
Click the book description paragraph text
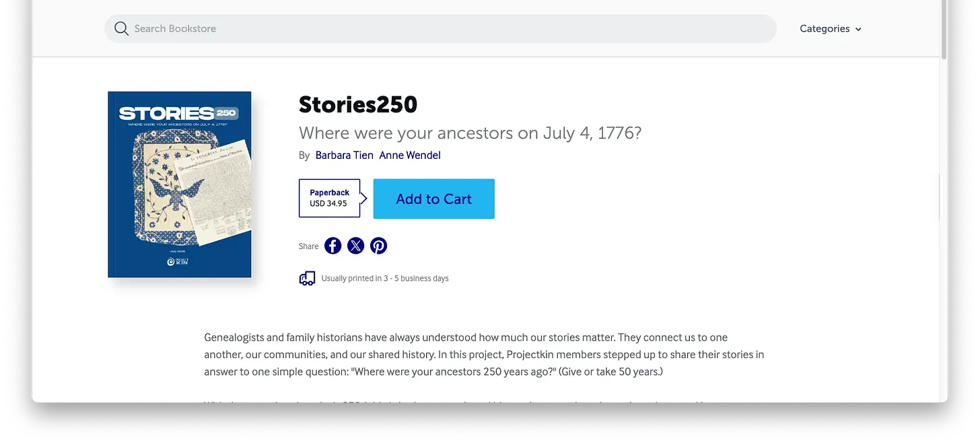tap(484, 354)
